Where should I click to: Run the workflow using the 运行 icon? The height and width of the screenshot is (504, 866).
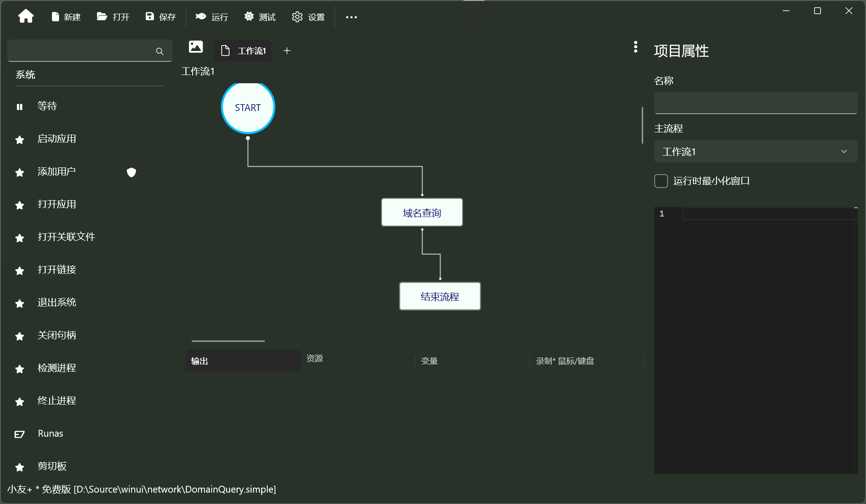coord(211,17)
